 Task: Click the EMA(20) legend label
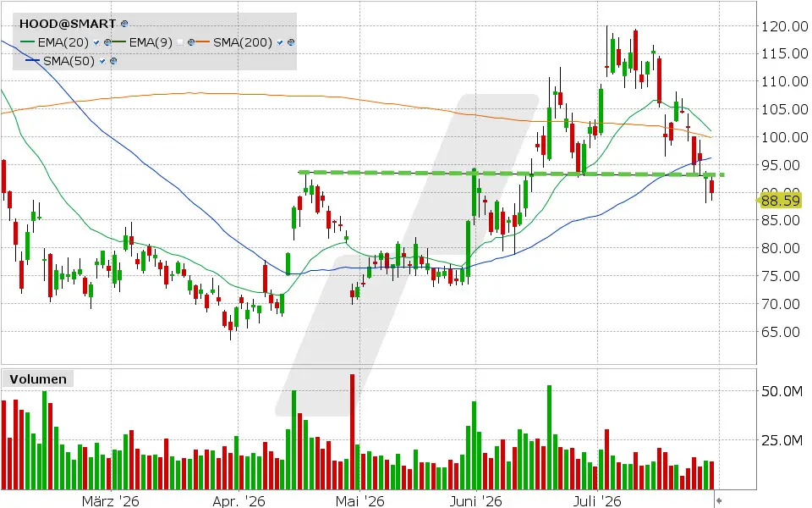(63, 42)
